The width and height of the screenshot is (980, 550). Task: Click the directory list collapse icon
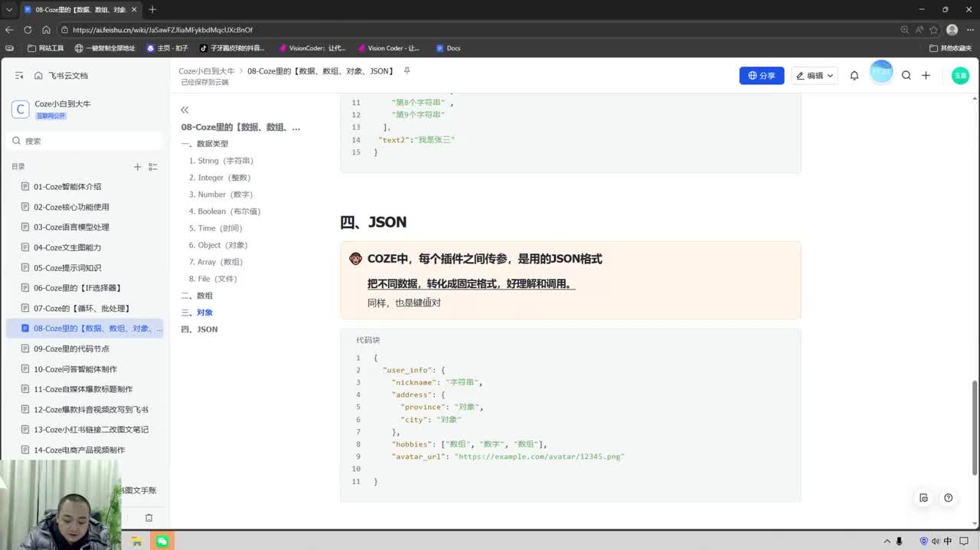coord(152,167)
